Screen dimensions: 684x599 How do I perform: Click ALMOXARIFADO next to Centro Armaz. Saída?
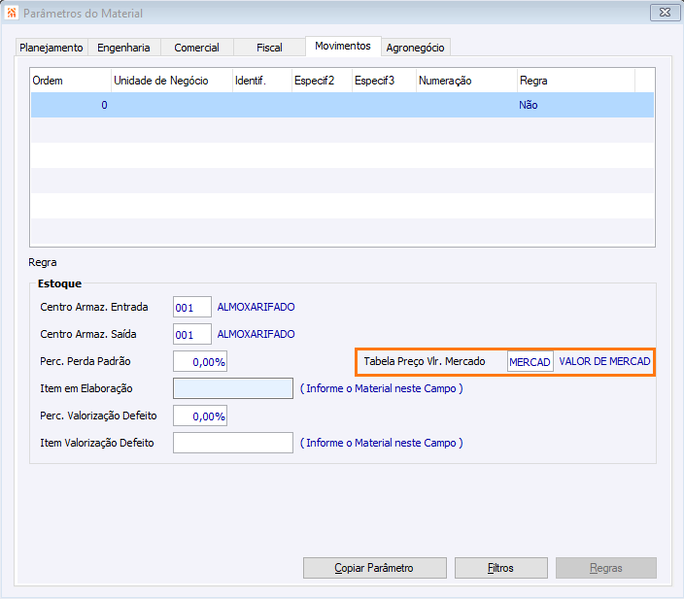(x=256, y=334)
